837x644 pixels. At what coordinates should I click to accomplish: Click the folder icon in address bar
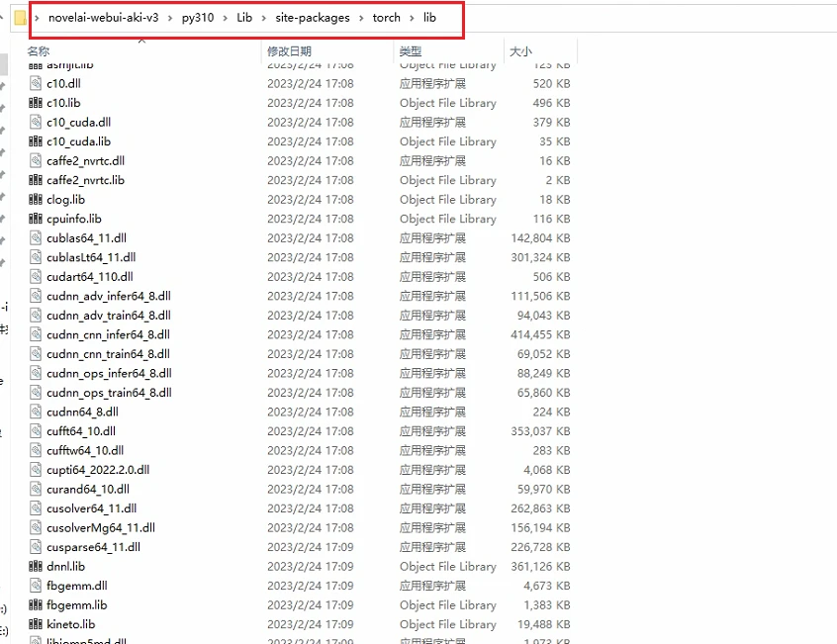tap(21, 18)
